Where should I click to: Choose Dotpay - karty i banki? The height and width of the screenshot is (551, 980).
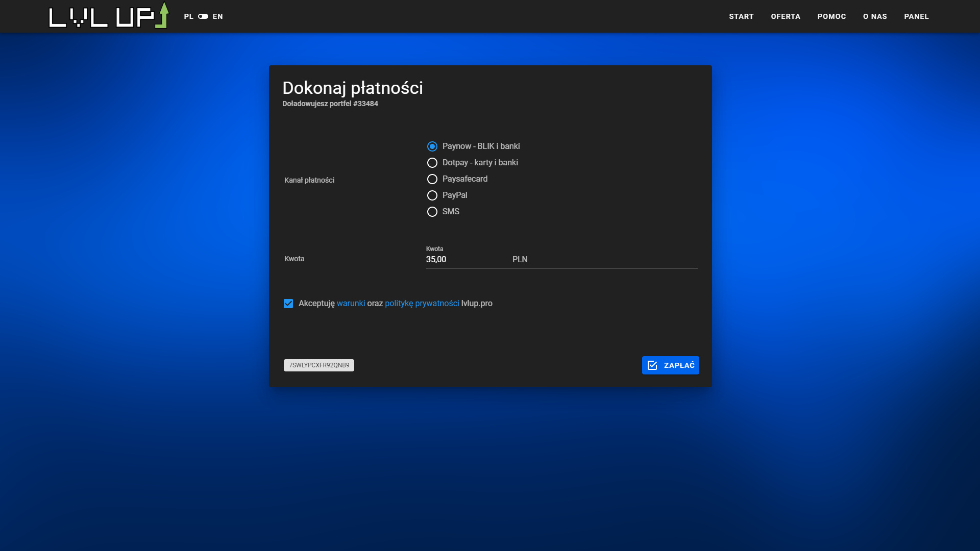[x=432, y=163]
